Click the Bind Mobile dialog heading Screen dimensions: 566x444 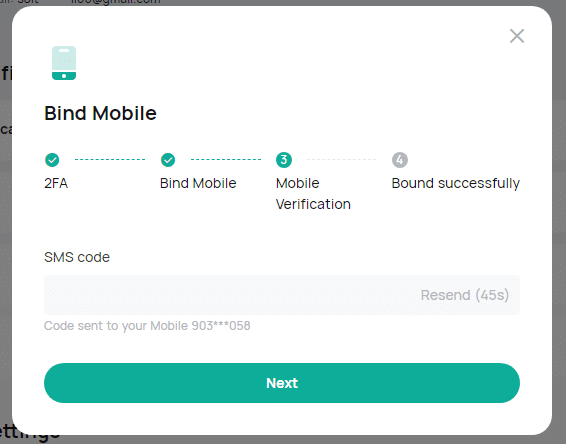pos(100,113)
